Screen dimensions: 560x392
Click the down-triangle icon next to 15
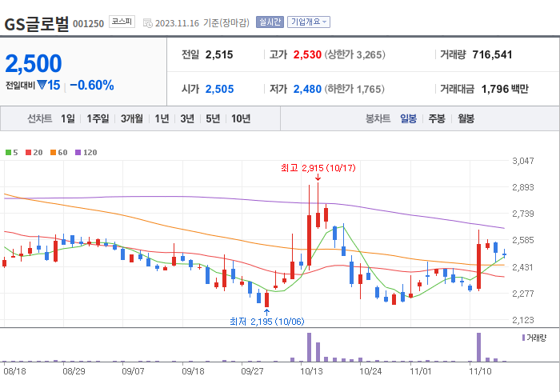click(x=42, y=85)
